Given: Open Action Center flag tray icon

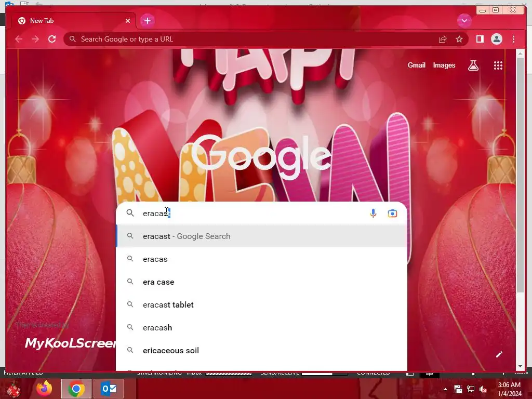Looking at the screenshot, I should pyautogui.click(x=458, y=389).
